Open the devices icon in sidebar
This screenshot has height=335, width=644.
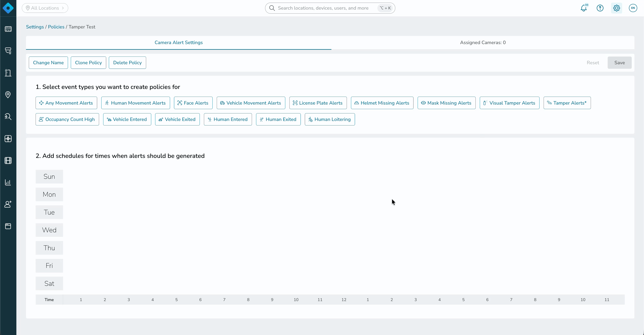(8, 51)
